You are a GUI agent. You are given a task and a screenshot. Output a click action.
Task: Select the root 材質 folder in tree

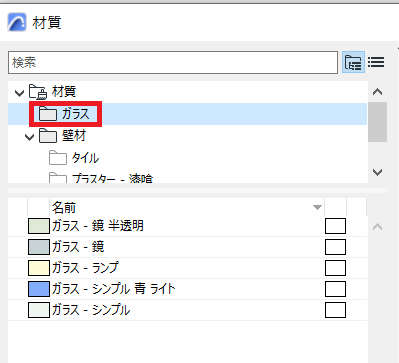point(64,92)
